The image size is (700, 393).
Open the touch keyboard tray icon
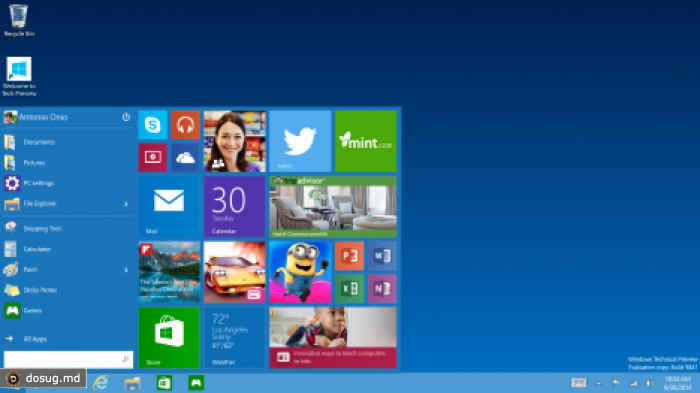coord(579,383)
